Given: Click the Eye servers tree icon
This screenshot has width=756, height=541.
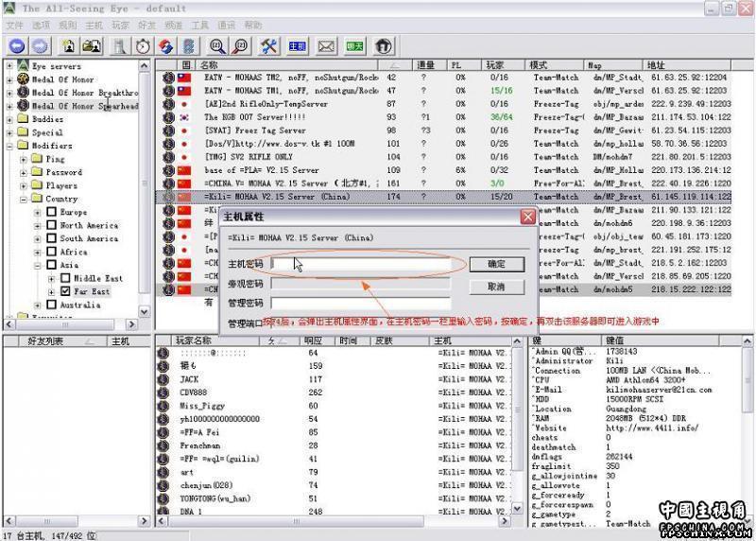Looking at the screenshot, I should click(x=23, y=65).
